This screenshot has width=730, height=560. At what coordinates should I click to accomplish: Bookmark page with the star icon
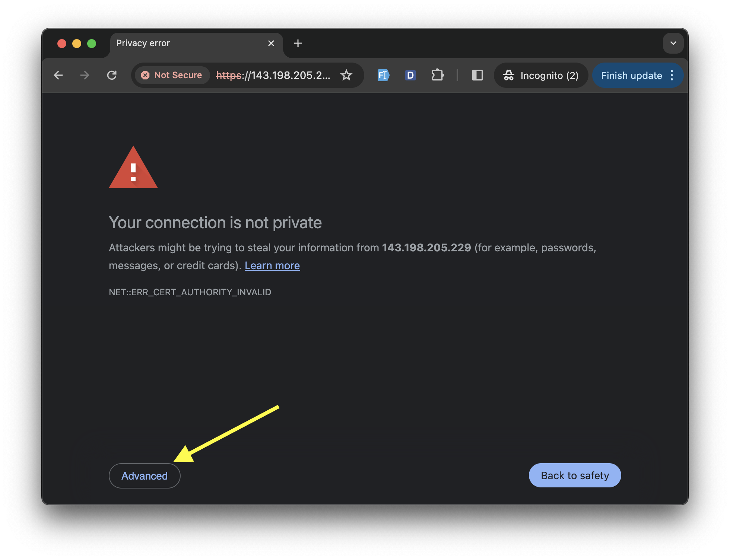[346, 76]
